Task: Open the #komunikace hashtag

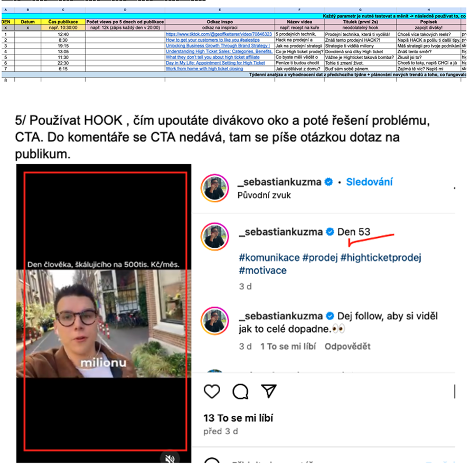Action: 269,257
